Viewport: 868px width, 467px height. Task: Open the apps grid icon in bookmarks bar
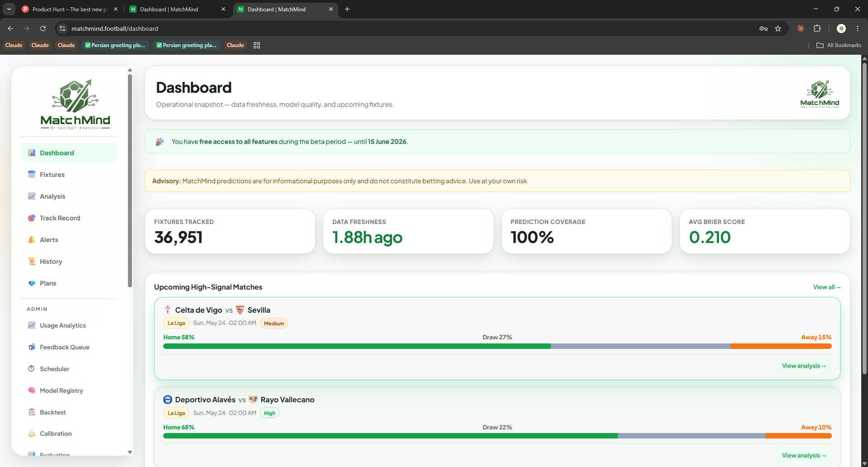click(257, 45)
